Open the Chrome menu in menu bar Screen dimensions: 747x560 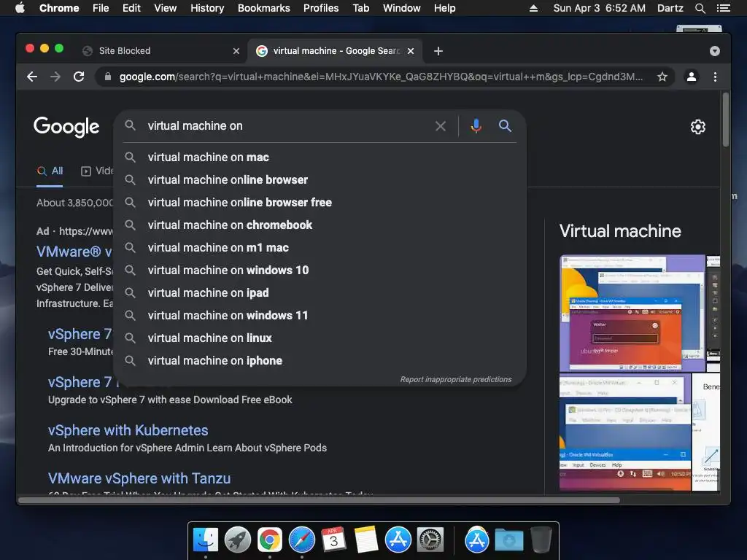(x=59, y=8)
